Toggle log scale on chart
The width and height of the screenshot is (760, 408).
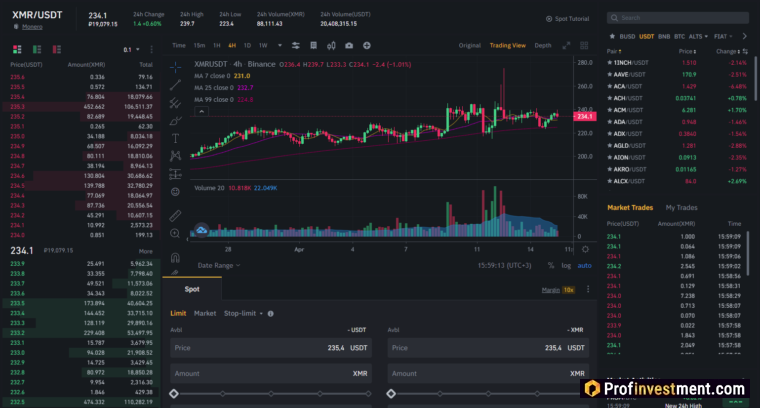coord(566,266)
